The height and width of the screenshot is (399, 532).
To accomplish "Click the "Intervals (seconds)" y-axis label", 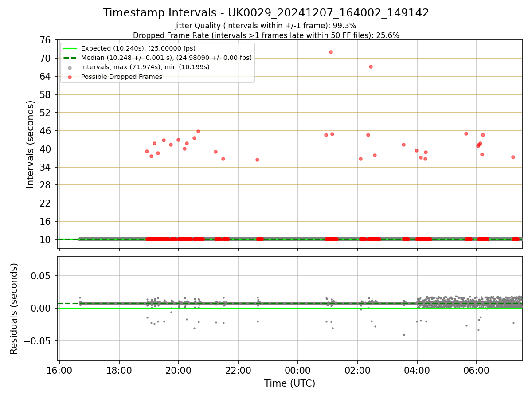I will coord(30,144).
